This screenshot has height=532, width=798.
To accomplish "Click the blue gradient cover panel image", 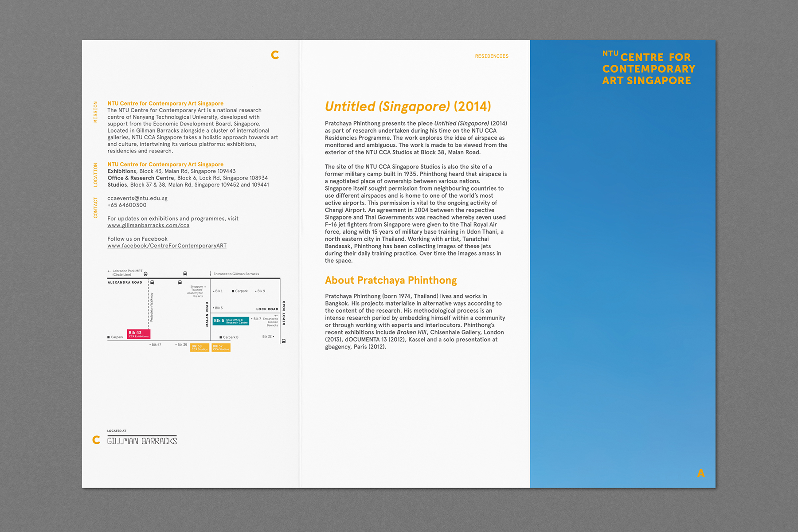I will pos(622,264).
